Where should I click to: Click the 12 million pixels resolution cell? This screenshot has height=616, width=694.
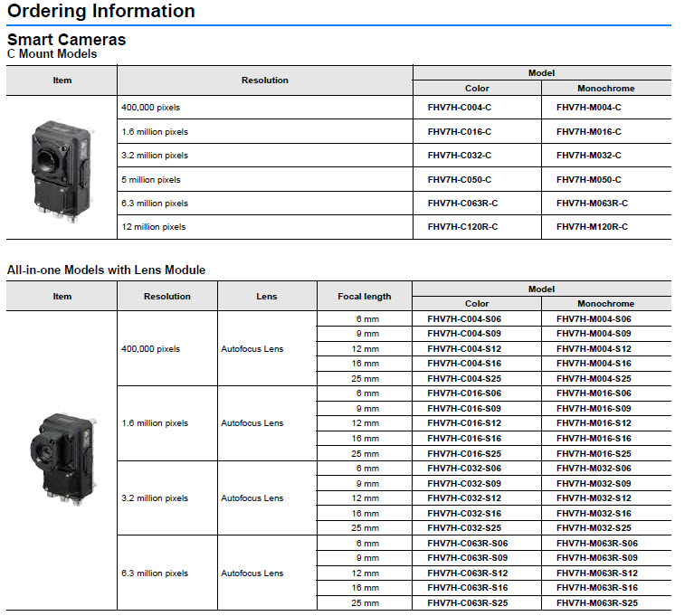click(153, 227)
